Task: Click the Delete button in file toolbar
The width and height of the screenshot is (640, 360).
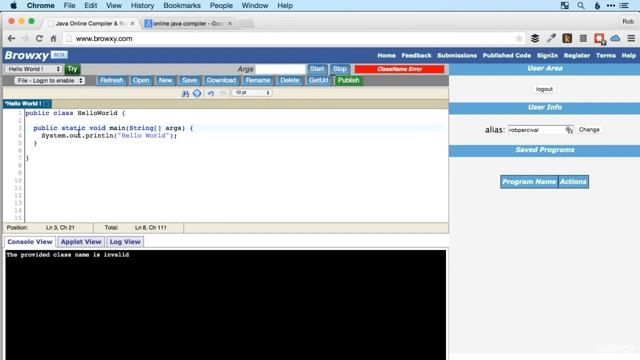Action: (x=290, y=80)
